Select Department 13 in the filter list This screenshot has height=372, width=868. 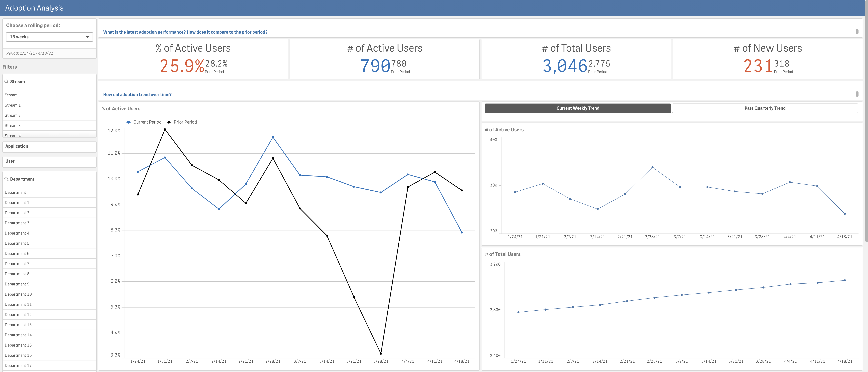click(x=49, y=325)
